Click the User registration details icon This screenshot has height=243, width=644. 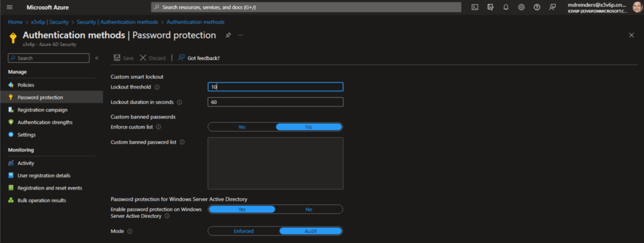11,176
